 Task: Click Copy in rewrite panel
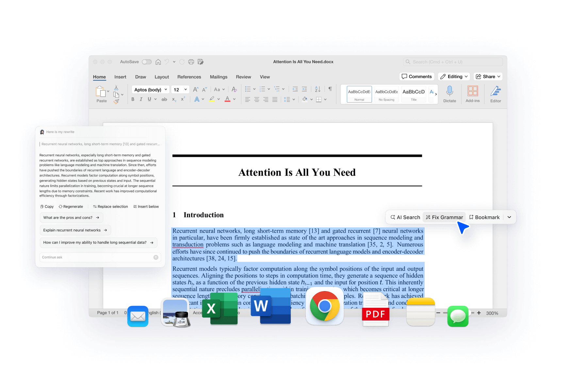(47, 207)
